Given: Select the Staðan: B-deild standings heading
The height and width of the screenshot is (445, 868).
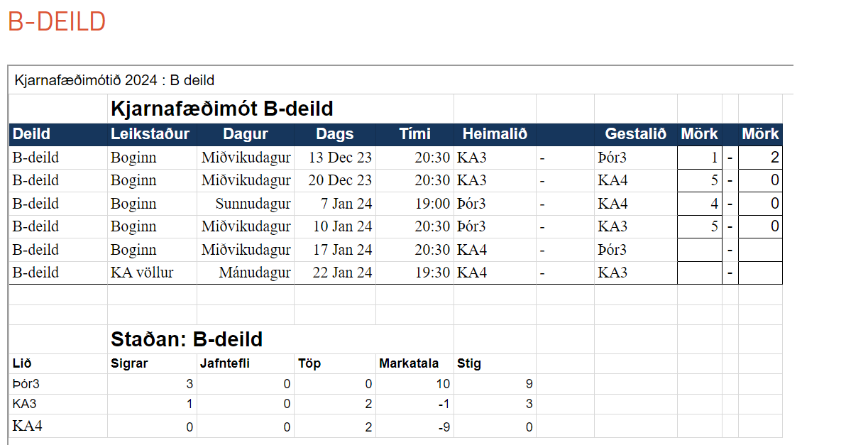Looking at the screenshot, I should tap(187, 339).
